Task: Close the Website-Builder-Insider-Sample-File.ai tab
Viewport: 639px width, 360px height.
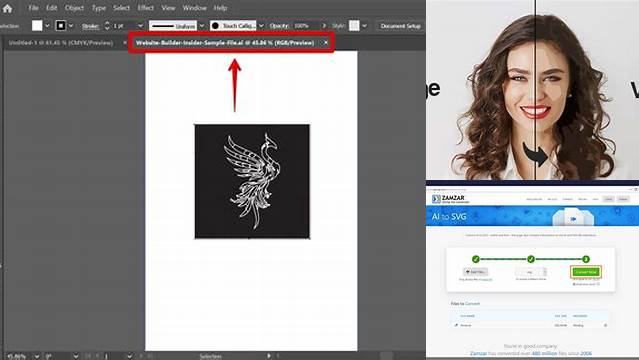Action: point(326,42)
